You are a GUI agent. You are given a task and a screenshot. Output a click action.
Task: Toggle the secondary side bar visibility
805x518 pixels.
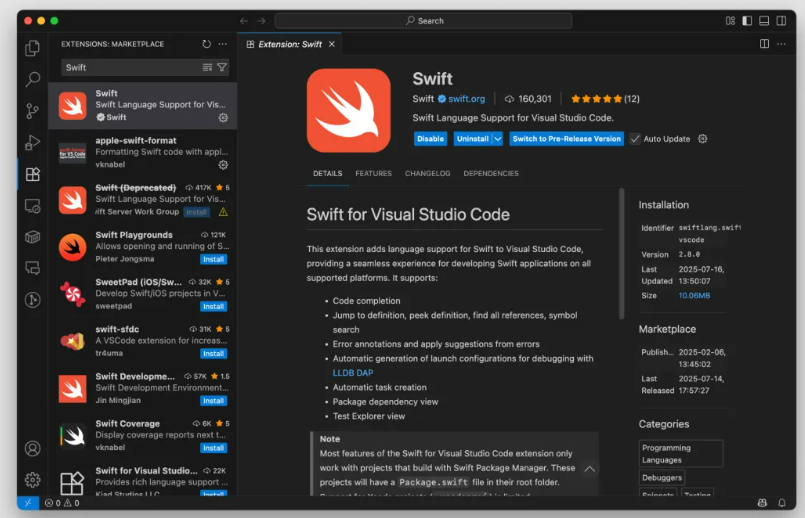[x=781, y=21]
